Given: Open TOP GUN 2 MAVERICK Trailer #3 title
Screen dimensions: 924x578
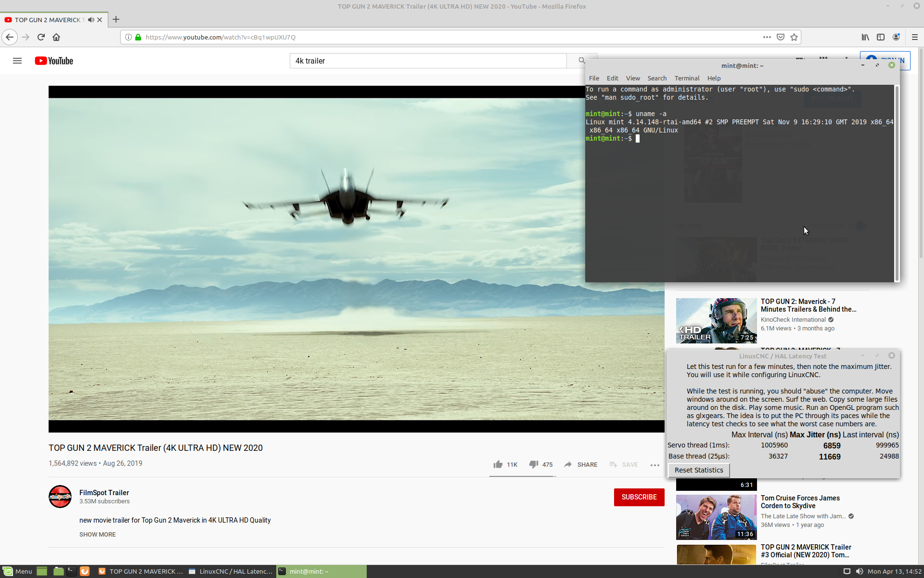Looking at the screenshot, I should tap(806, 551).
